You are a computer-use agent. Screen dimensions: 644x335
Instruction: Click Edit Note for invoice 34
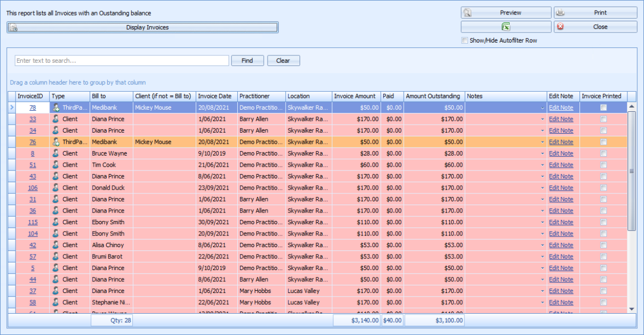tap(561, 130)
